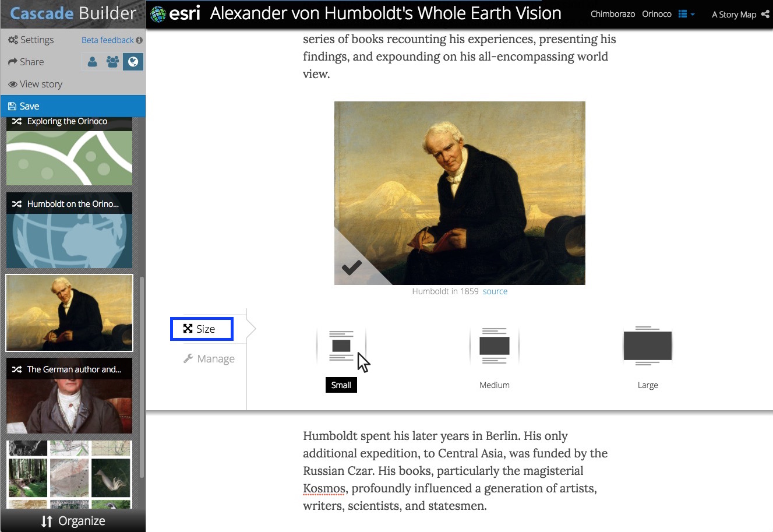This screenshot has width=773, height=532.
Task: Choose the Medium image size icon
Action: point(495,346)
